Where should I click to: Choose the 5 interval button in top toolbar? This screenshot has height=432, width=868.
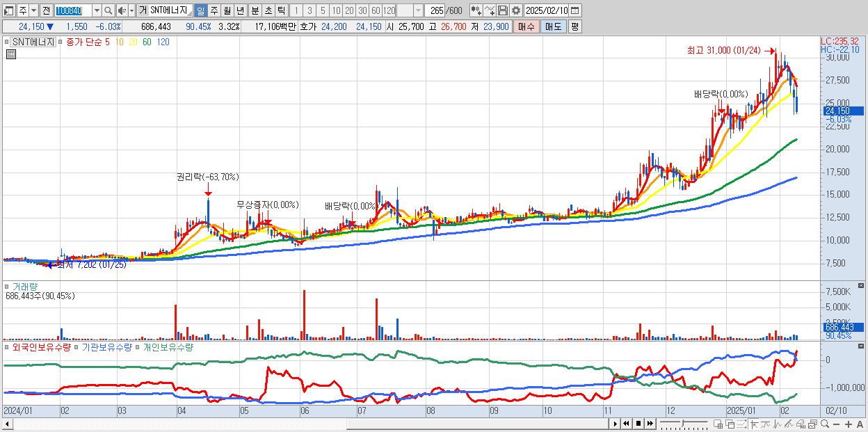click(323, 10)
